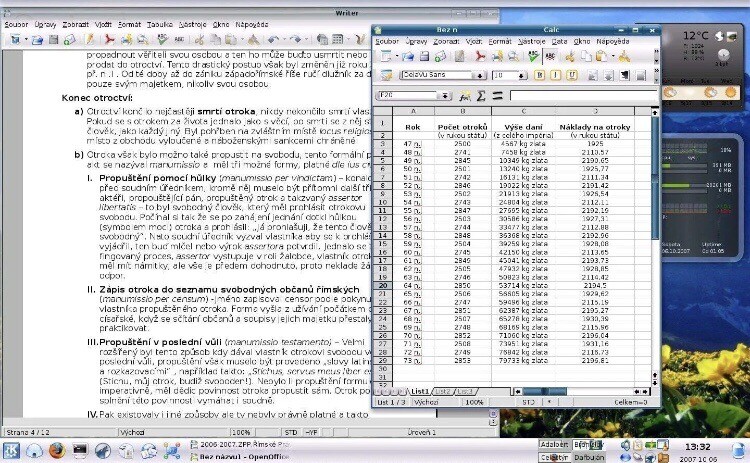
Task: Toggle STD selection mode in Calc status bar
Action: pos(529,402)
